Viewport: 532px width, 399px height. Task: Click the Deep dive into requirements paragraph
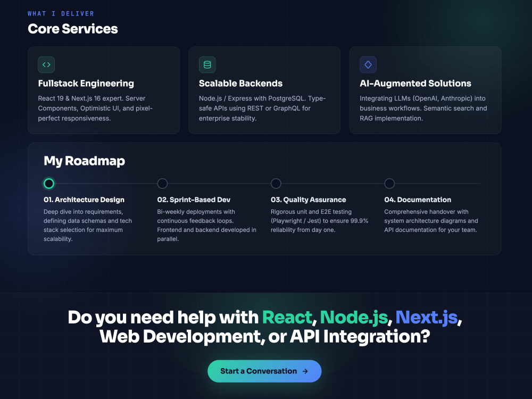pos(88,225)
